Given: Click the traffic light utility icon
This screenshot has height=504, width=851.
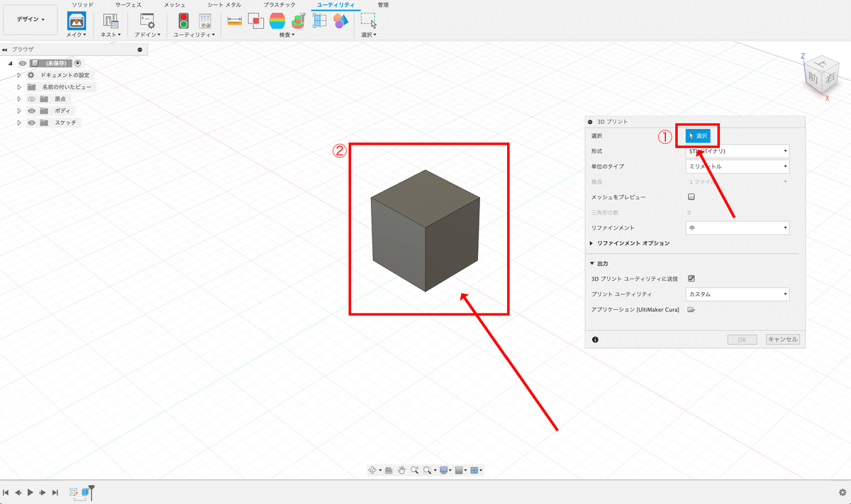Looking at the screenshot, I should click(184, 21).
